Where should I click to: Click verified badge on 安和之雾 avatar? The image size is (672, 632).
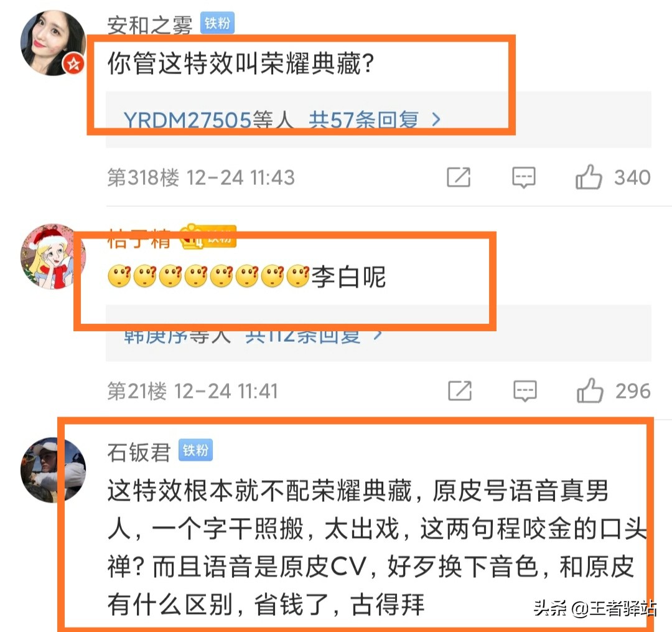(73, 64)
